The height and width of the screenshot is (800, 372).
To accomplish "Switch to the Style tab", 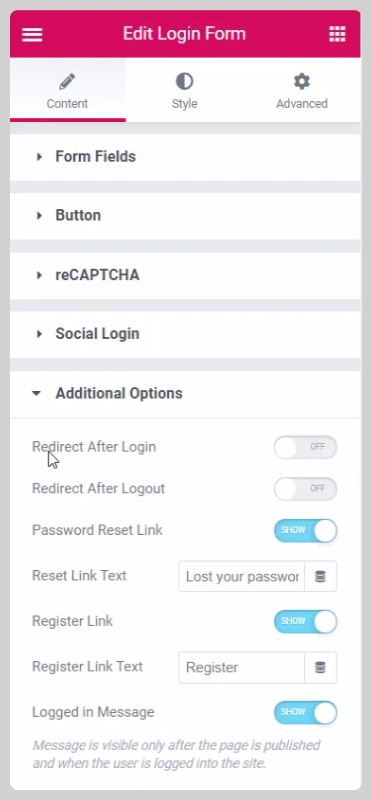I will click(184, 90).
